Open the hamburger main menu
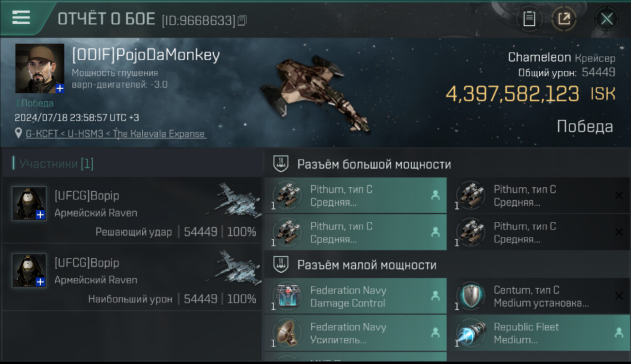Viewport: 631px width, 364px height. point(21,17)
